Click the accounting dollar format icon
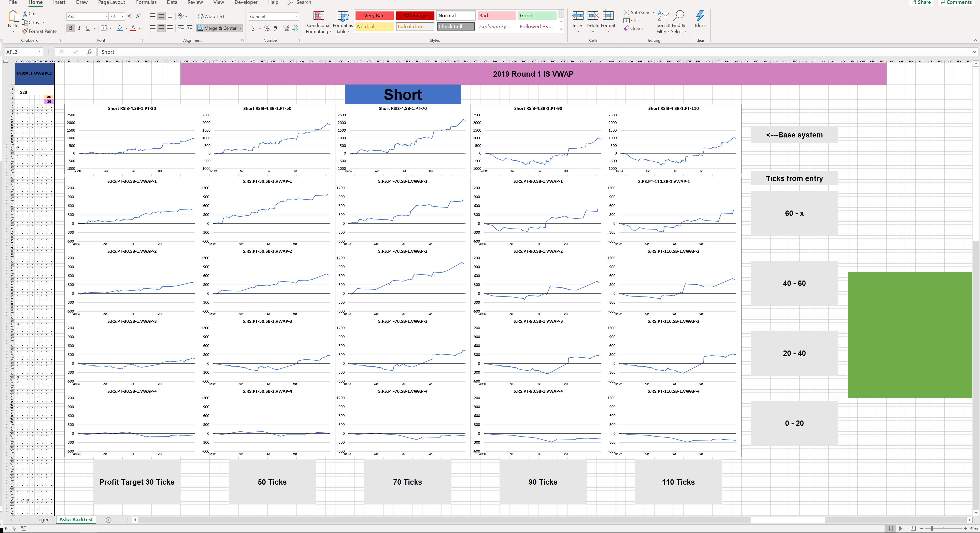Screen dimensions: 980x533 click(253, 28)
